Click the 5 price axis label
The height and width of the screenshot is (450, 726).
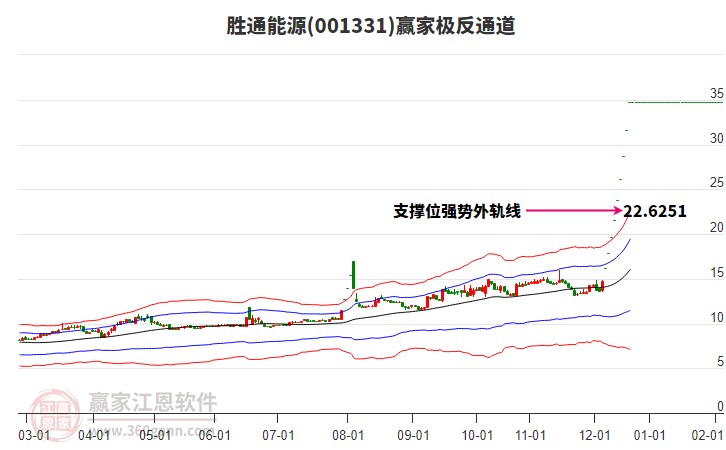[x=720, y=361]
